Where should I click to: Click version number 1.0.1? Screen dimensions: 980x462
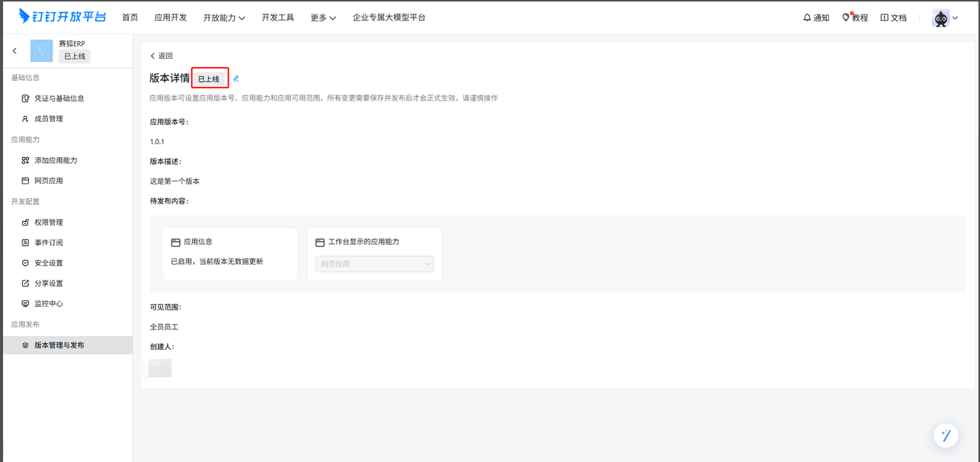coord(157,142)
